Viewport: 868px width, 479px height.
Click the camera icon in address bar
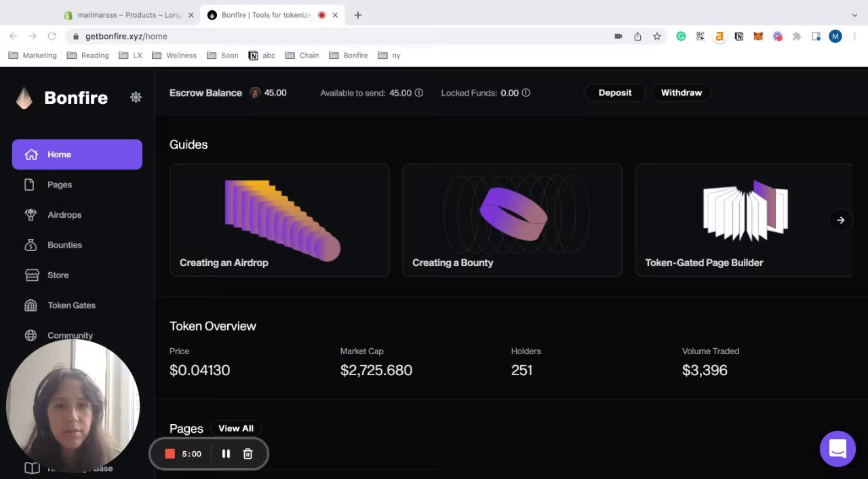(x=618, y=36)
